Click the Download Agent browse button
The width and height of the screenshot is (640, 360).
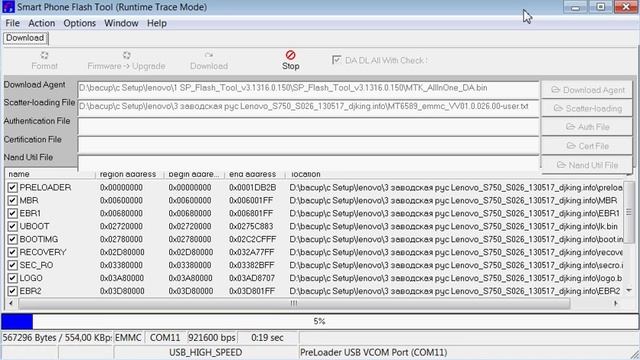coord(587,90)
